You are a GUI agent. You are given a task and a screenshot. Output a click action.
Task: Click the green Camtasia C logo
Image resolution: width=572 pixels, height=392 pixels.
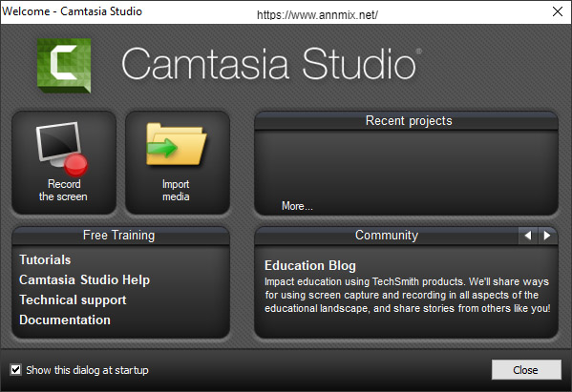point(64,66)
